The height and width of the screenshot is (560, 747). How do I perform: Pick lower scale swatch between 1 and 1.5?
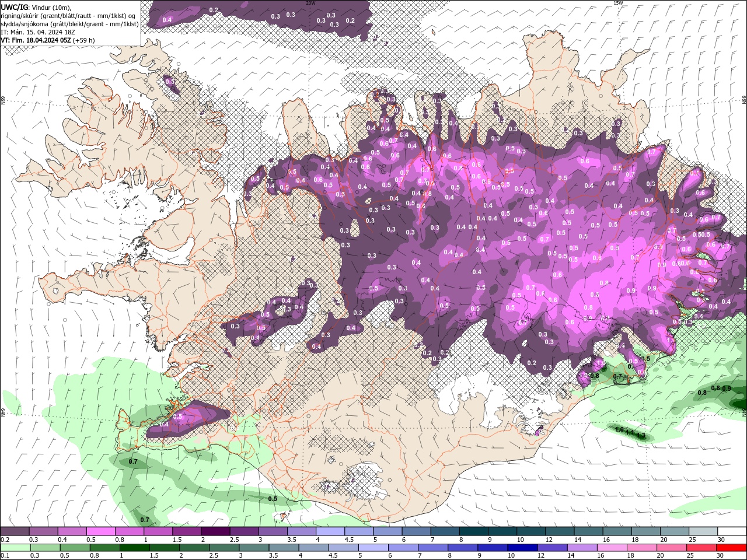134,548
